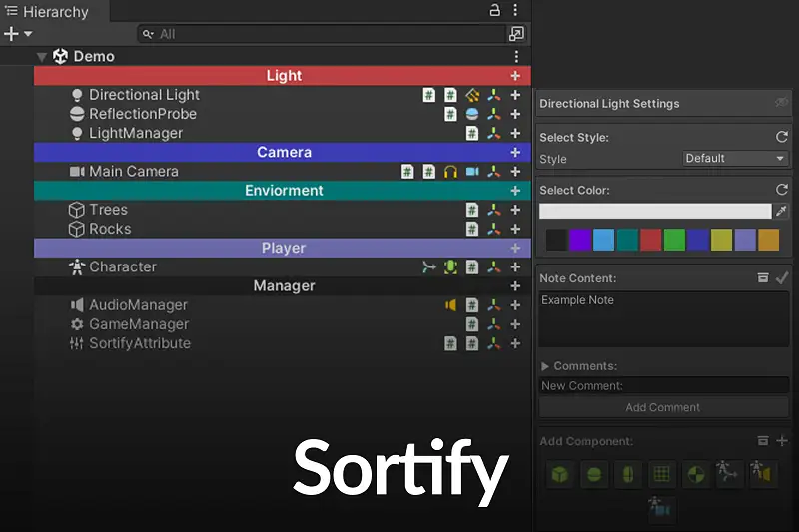Click the Transform icon on the Rocks row
The image size is (799, 532).
click(x=493, y=229)
